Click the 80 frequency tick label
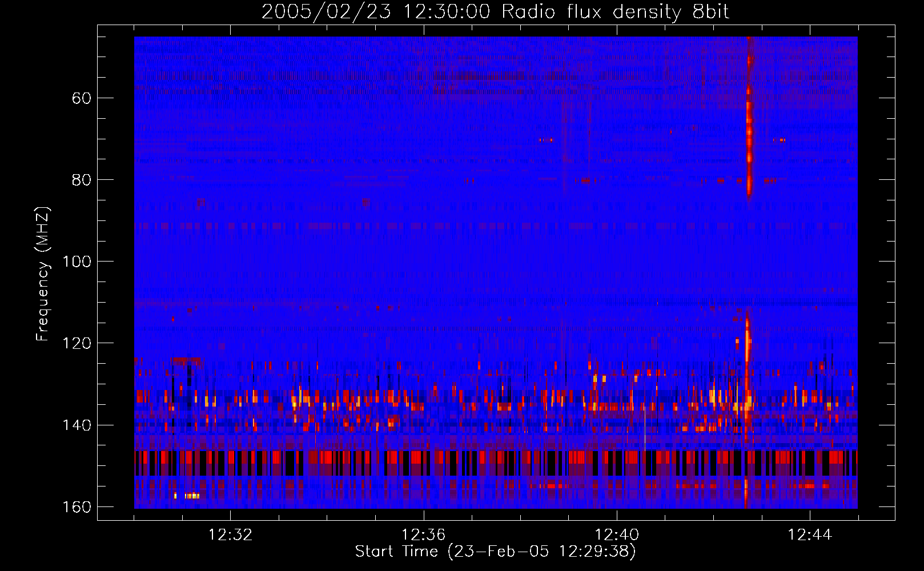924x571 pixels. click(x=82, y=180)
